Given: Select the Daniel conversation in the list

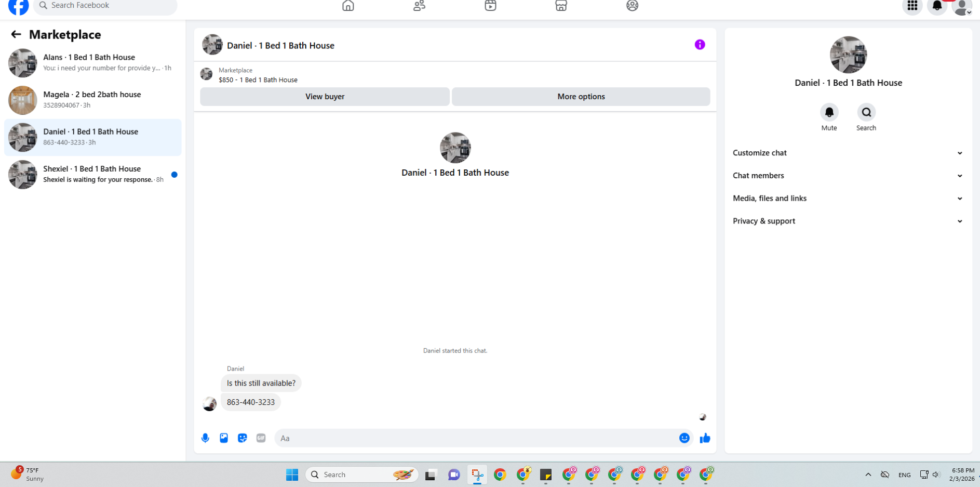Looking at the screenshot, I should tap(93, 137).
